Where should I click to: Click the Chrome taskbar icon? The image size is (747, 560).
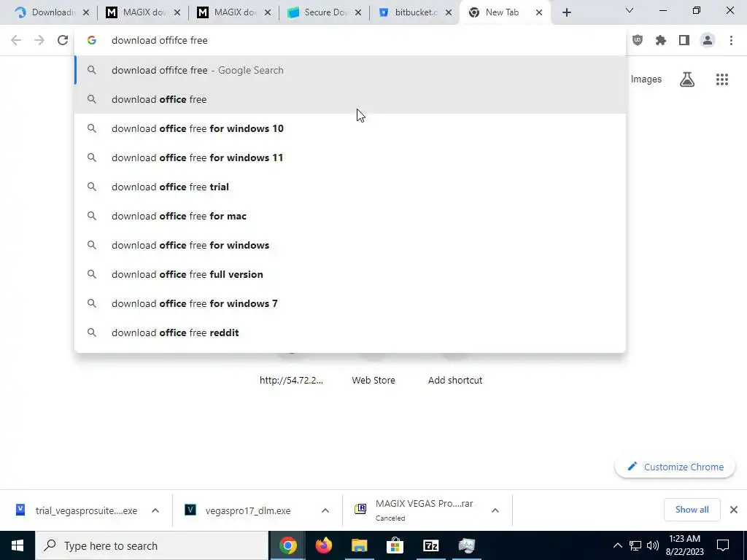pos(287,545)
